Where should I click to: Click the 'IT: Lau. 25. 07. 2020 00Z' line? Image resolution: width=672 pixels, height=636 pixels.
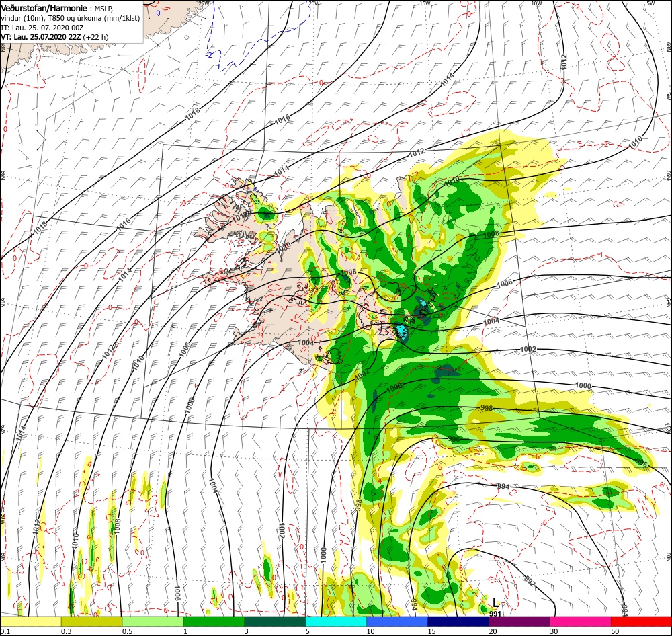click(42, 28)
